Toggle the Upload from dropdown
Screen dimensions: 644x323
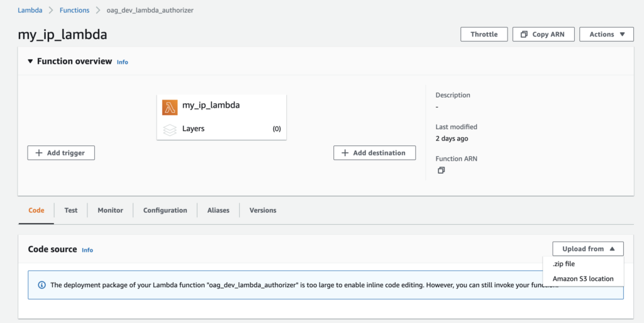point(587,249)
